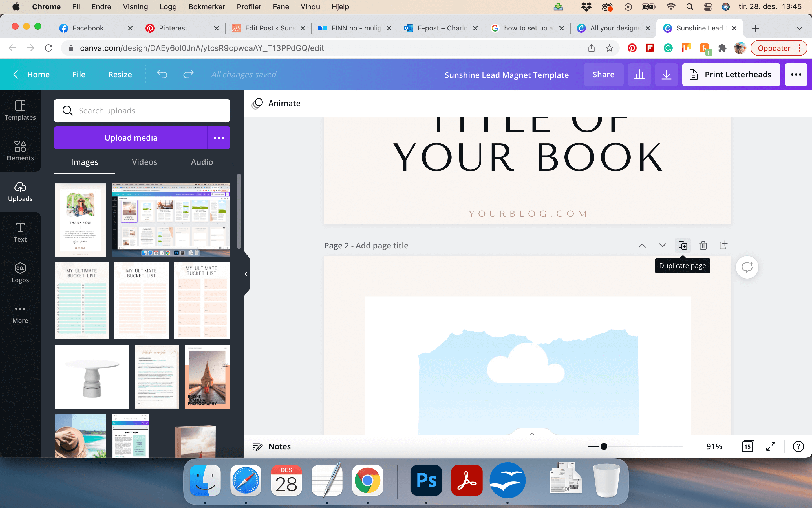Open the grid view page counter
This screenshot has height=508, width=812.
pyautogui.click(x=748, y=446)
